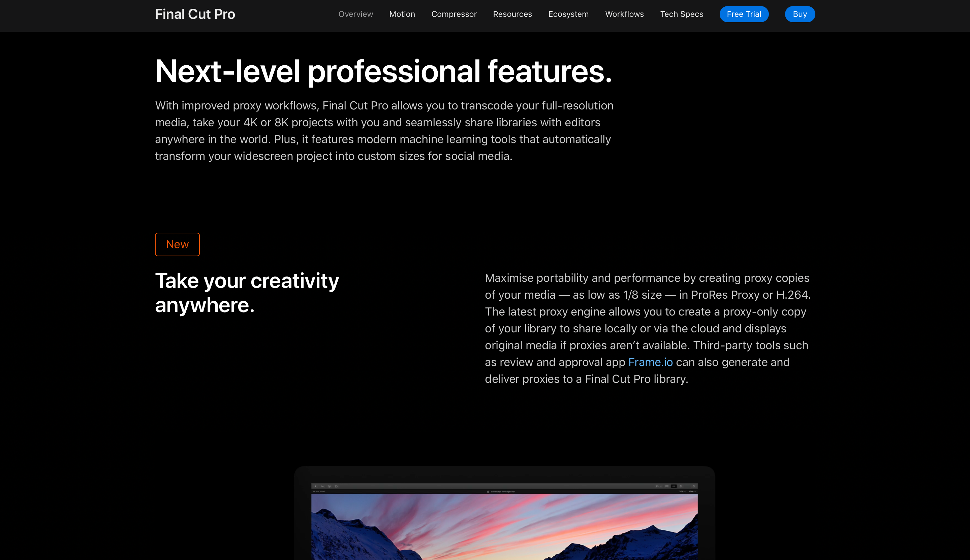Navigate to Compressor tab

454,14
